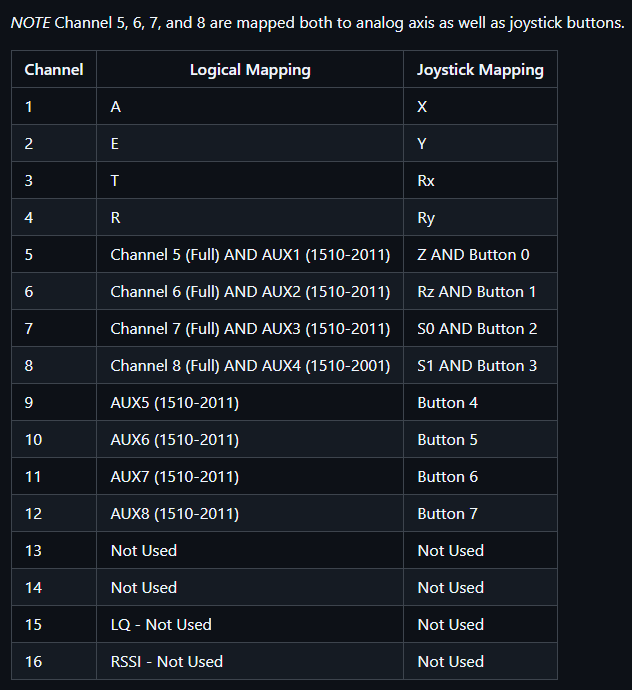Select the 'LQ - Not Used' cell

pos(161,625)
